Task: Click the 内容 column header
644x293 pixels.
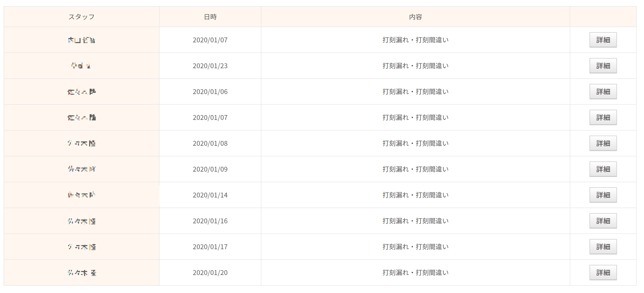Action: [x=415, y=17]
